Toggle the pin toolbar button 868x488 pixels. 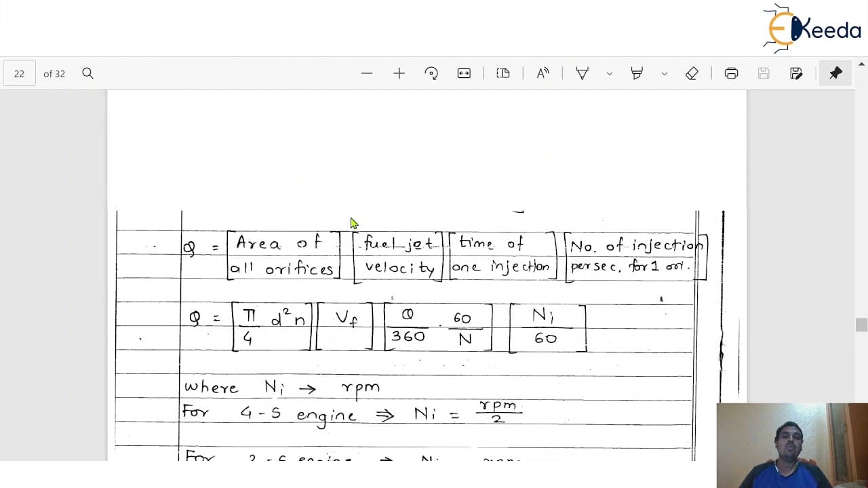[835, 73]
